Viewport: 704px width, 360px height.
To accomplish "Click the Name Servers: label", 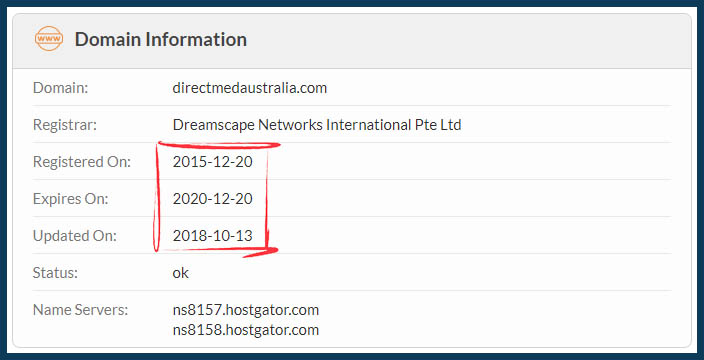I will 80,310.
